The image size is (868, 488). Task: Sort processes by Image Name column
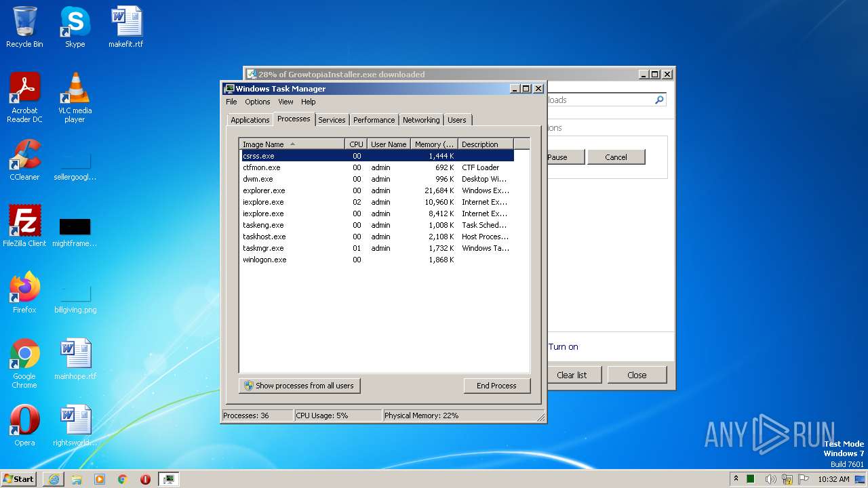pyautogui.click(x=292, y=144)
